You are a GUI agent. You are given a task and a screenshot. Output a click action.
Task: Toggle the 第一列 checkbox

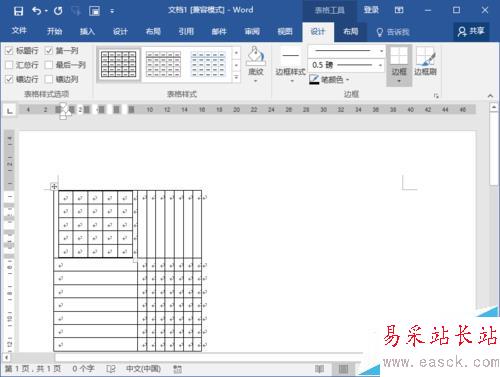click(x=49, y=51)
